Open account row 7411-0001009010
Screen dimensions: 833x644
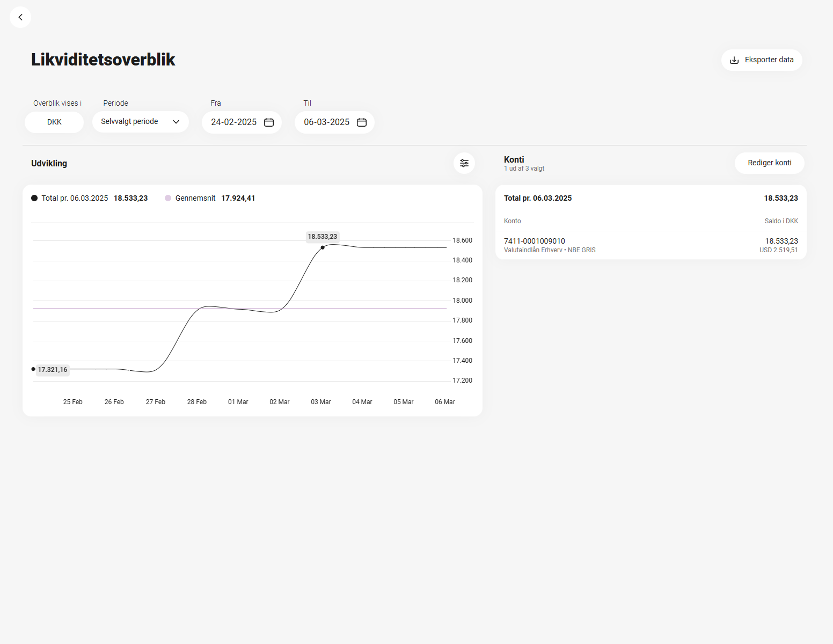651,245
